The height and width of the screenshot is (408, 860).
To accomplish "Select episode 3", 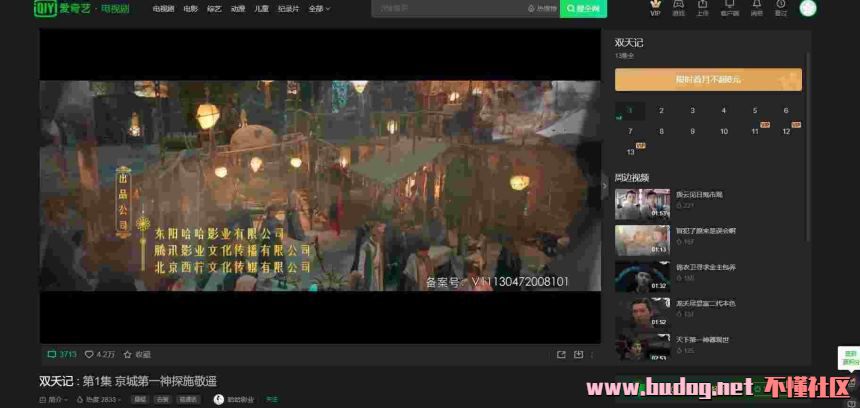I will coord(693,111).
